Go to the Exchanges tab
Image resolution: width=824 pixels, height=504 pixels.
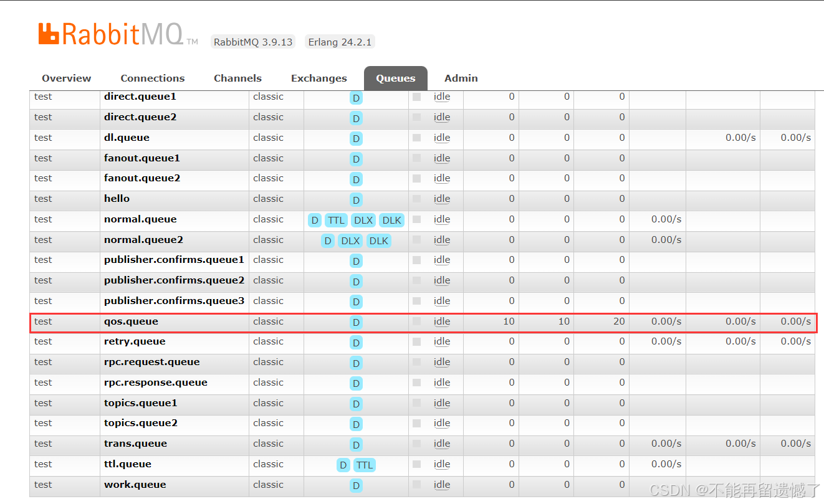pos(319,78)
